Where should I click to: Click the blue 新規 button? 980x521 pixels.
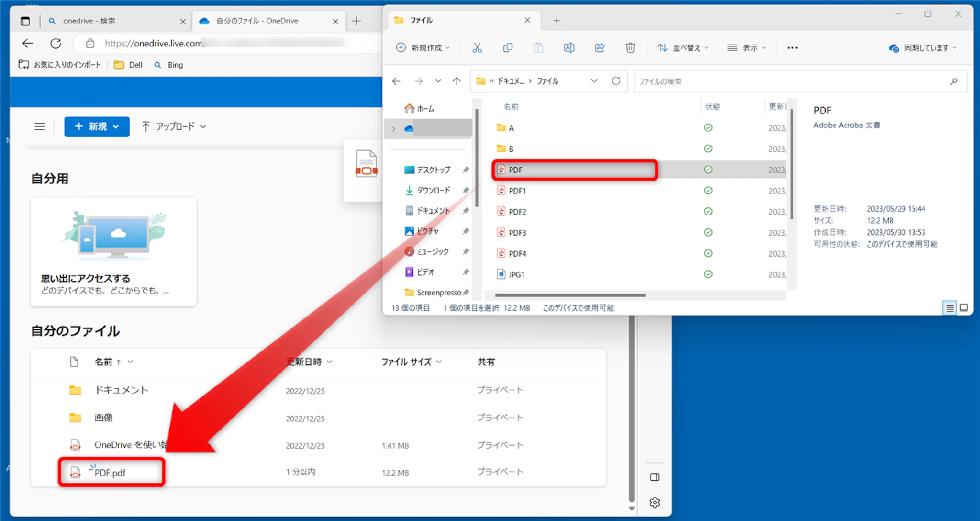click(97, 126)
